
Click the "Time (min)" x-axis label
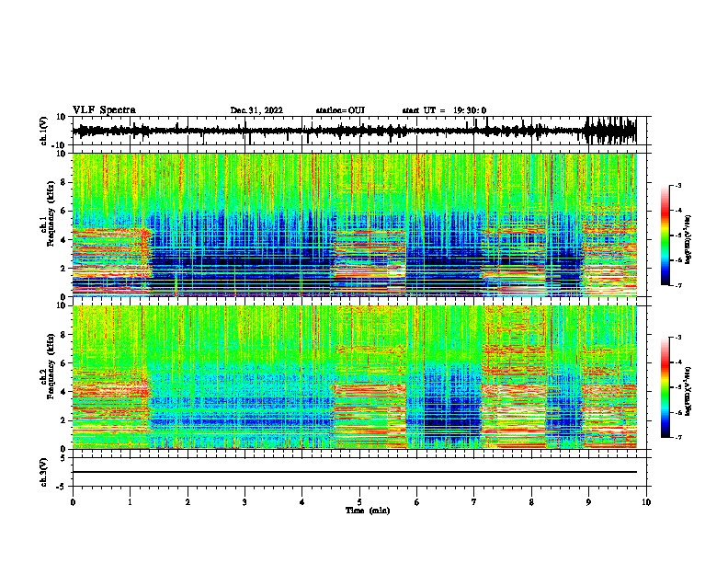tap(368, 511)
